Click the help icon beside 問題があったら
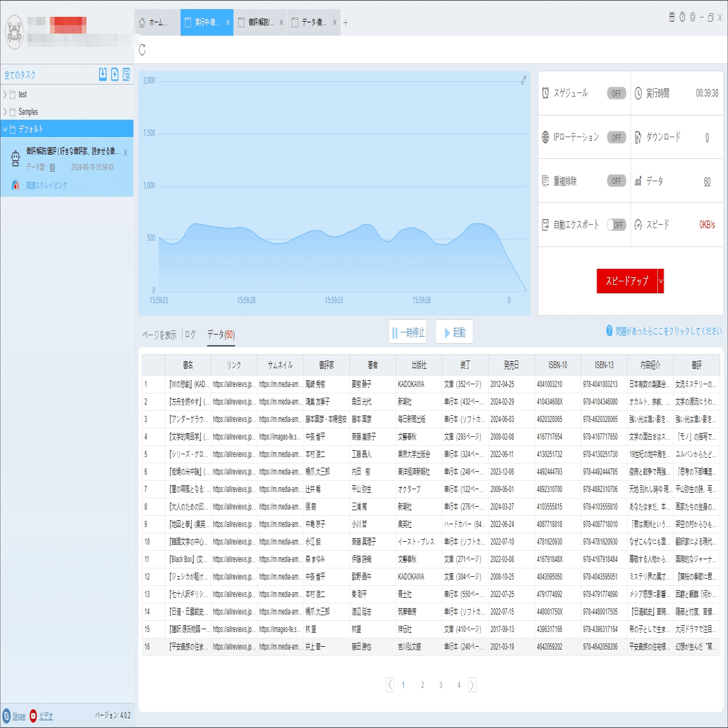 pyautogui.click(x=610, y=330)
